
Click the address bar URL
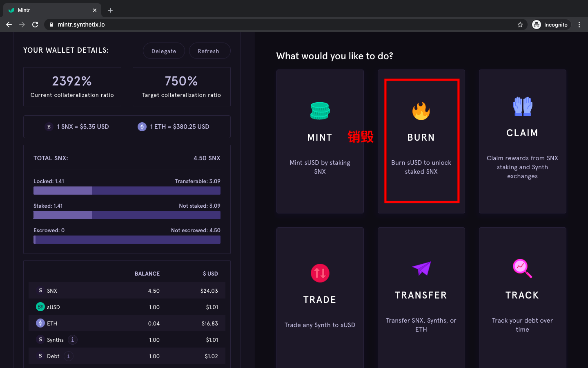click(81, 25)
